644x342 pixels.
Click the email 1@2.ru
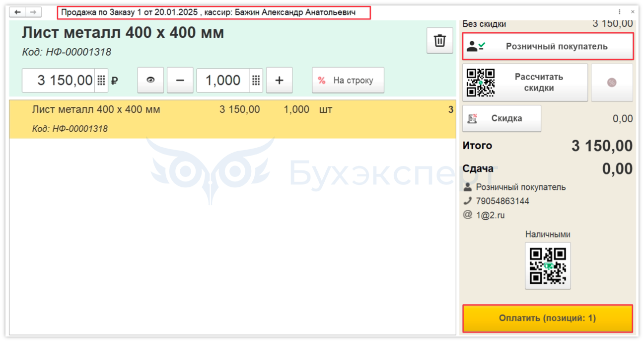point(490,215)
